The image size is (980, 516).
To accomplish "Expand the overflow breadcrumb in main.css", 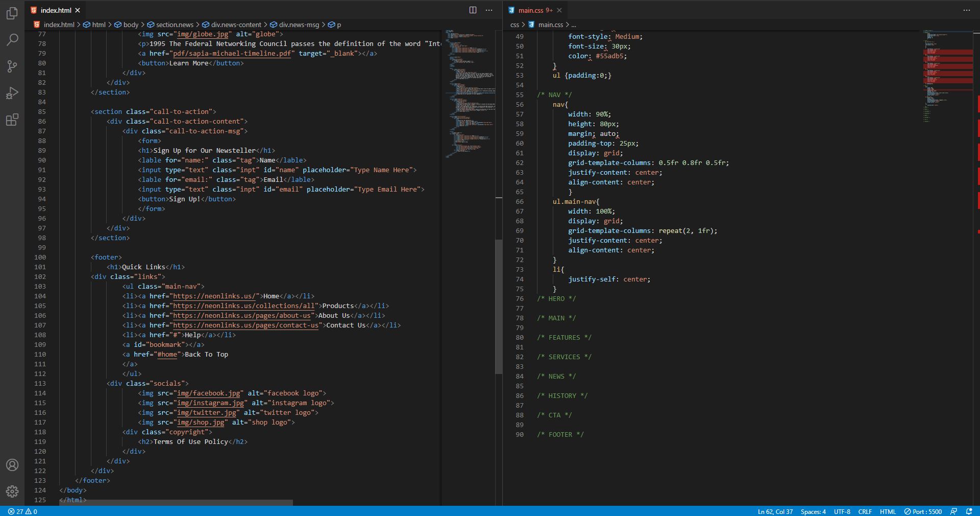I will pos(574,24).
